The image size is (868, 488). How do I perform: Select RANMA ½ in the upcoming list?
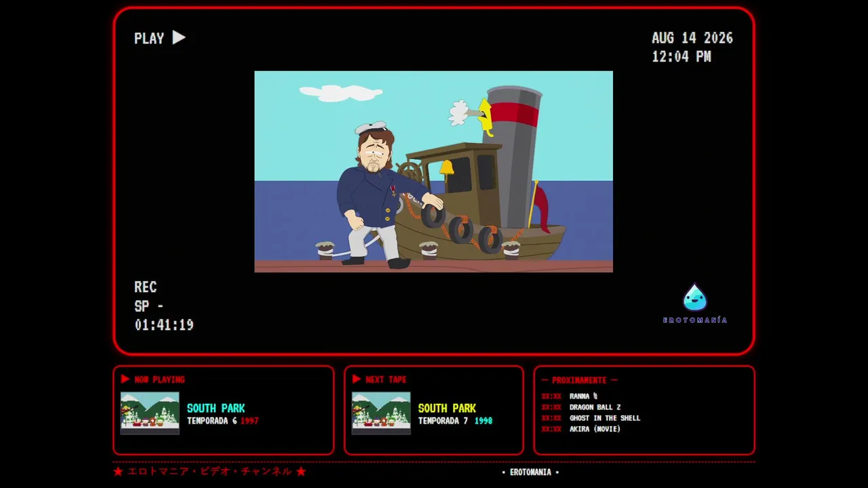click(x=583, y=396)
